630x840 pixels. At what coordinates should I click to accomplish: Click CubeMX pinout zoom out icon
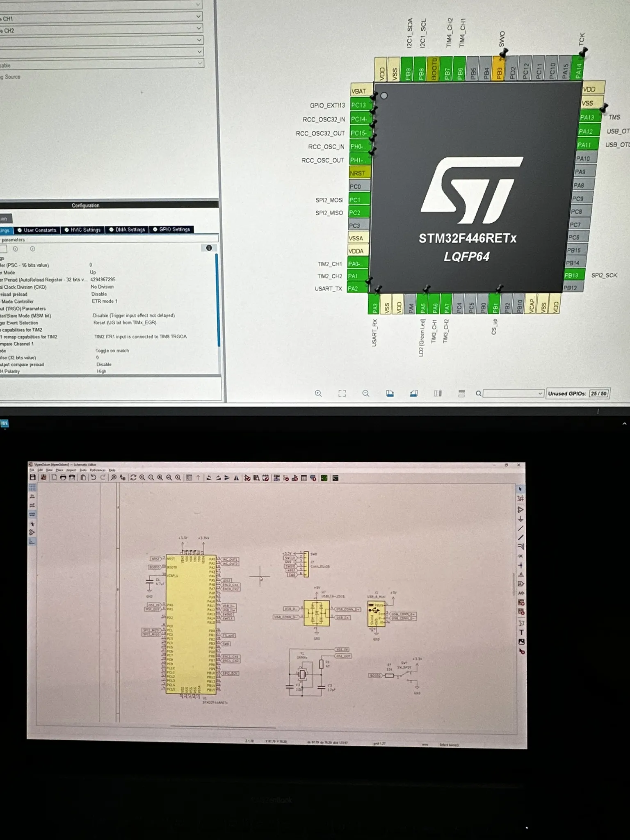click(366, 393)
